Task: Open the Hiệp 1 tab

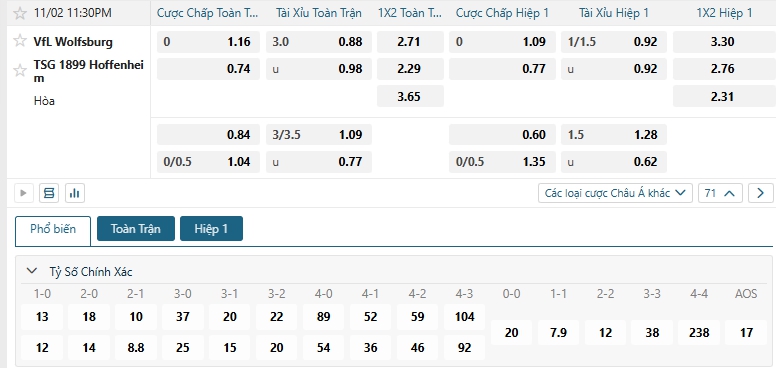Action: coord(211,229)
